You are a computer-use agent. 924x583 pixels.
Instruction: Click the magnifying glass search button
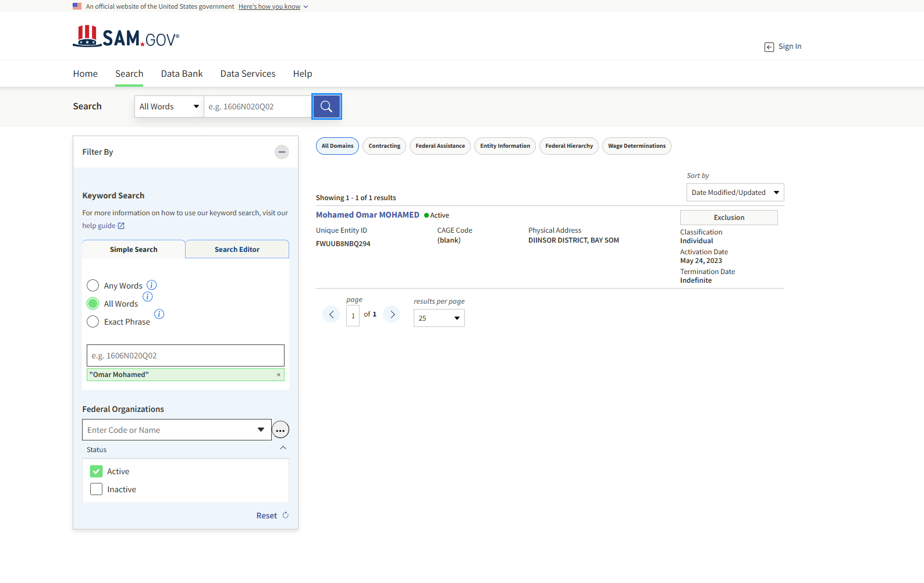pyautogui.click(x=326, y=106)
